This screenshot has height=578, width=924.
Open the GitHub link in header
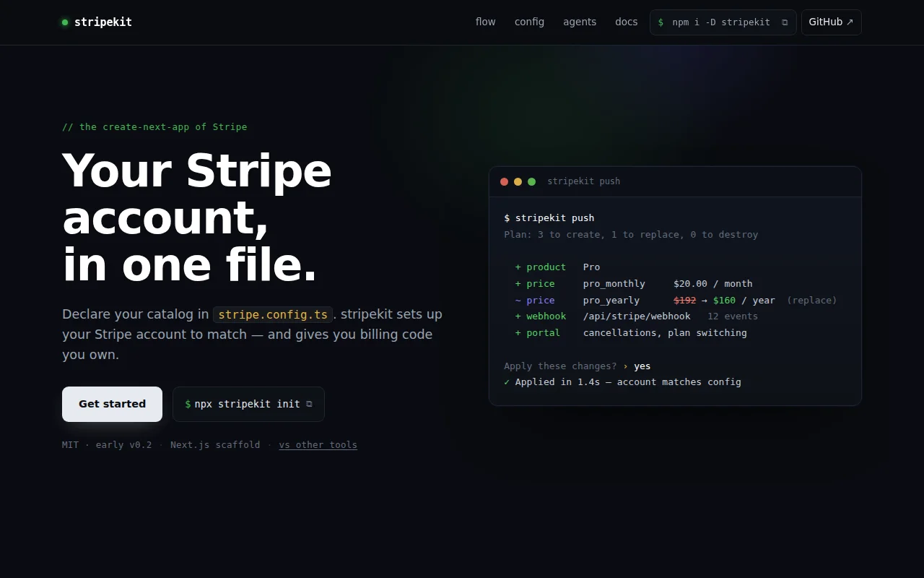[831, 22]
